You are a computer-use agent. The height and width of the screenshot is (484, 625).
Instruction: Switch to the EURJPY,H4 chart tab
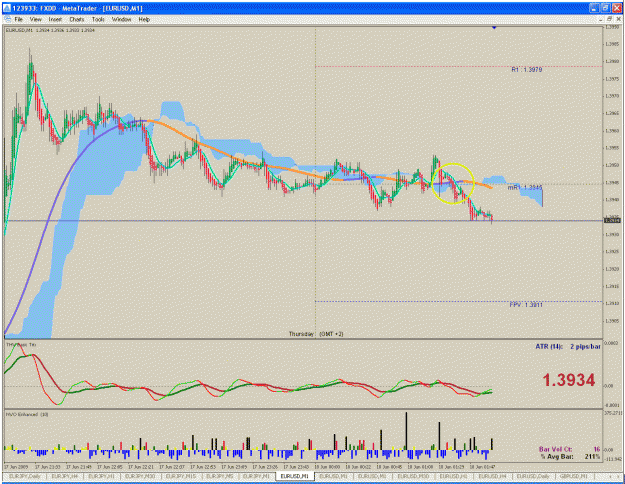64,476
